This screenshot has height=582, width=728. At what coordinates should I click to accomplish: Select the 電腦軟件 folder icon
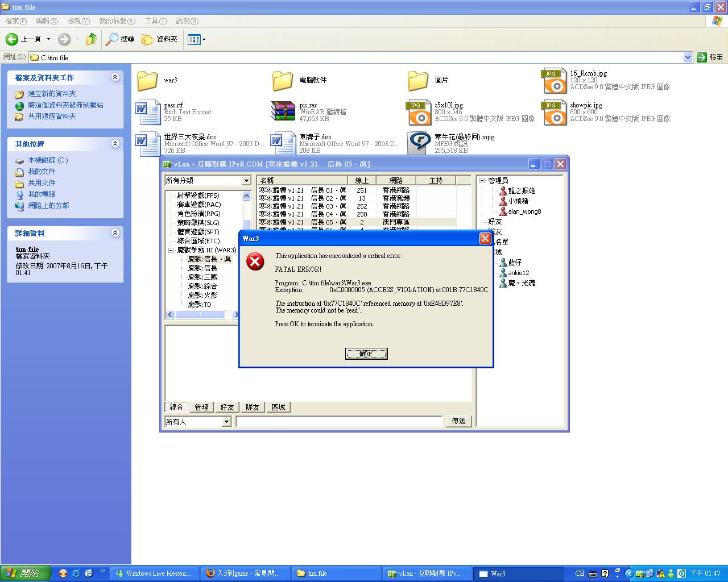click(283, 81)
